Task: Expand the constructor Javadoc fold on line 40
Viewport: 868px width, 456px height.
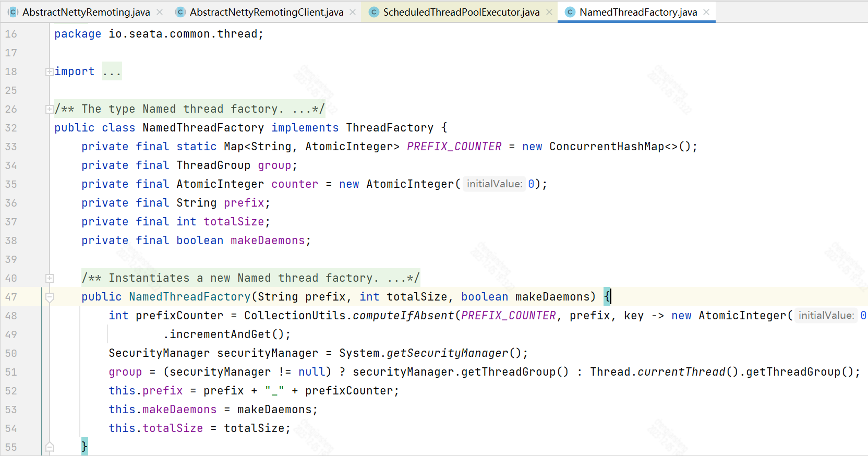Action: [49, 278]
